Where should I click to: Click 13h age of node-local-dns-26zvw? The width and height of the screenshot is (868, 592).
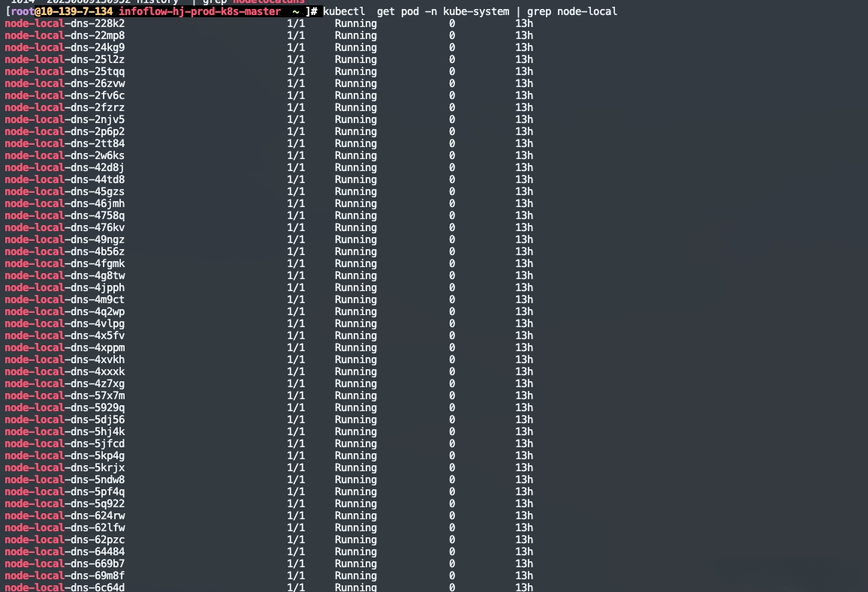click(x=524, y=83)
